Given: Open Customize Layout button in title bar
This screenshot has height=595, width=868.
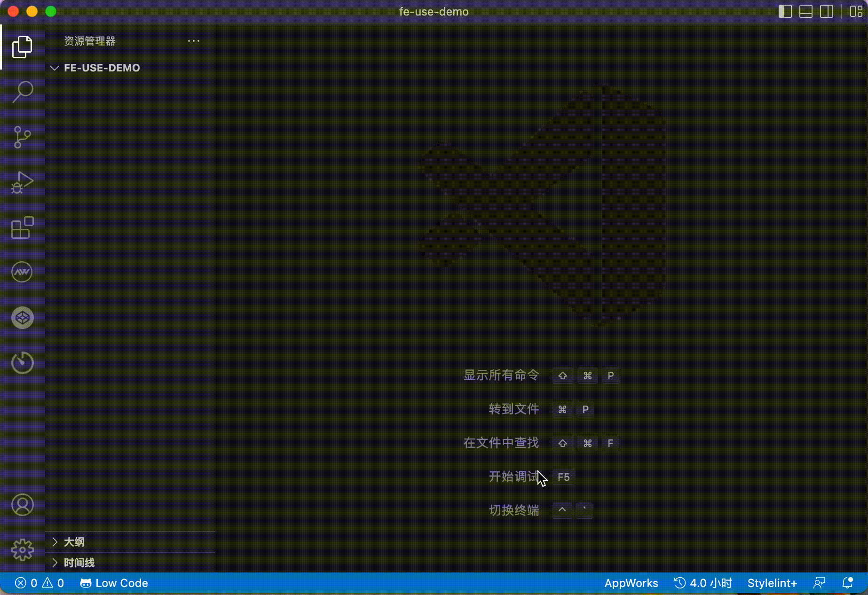Looking at the screenshot, I should point(856,11).
